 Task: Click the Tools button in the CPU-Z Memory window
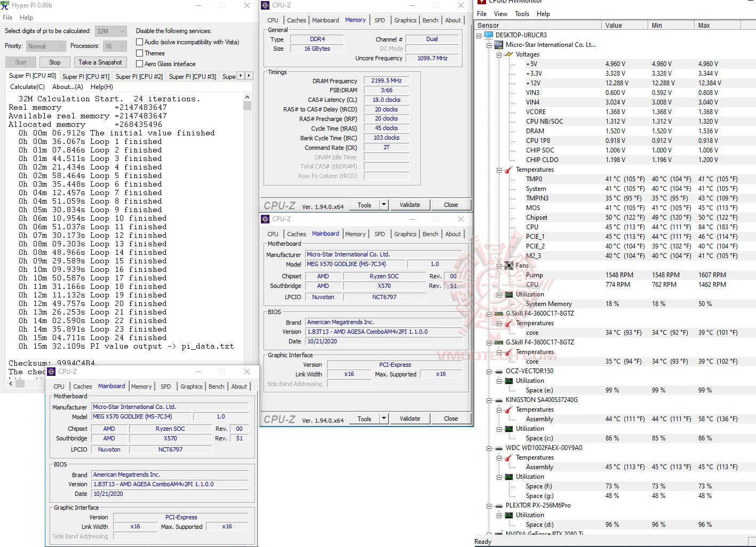click(x=364, y=205)
